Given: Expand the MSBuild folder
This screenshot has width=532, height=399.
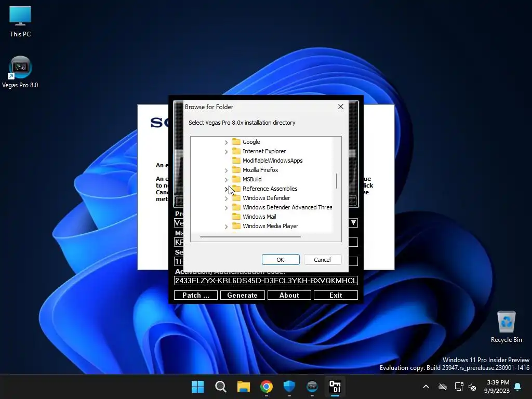Looking at the screenshot, I should click(x=227, y=179).
